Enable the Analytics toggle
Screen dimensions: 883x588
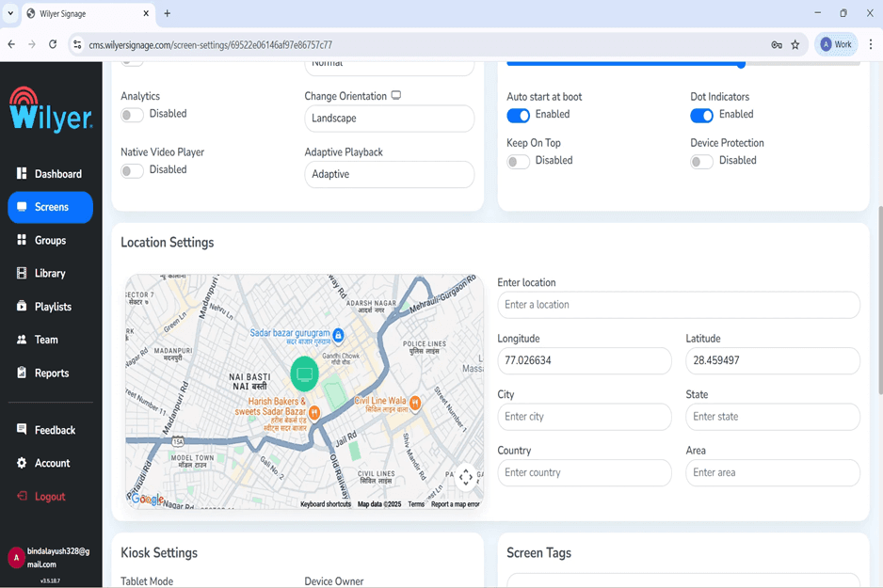(132, 115)
